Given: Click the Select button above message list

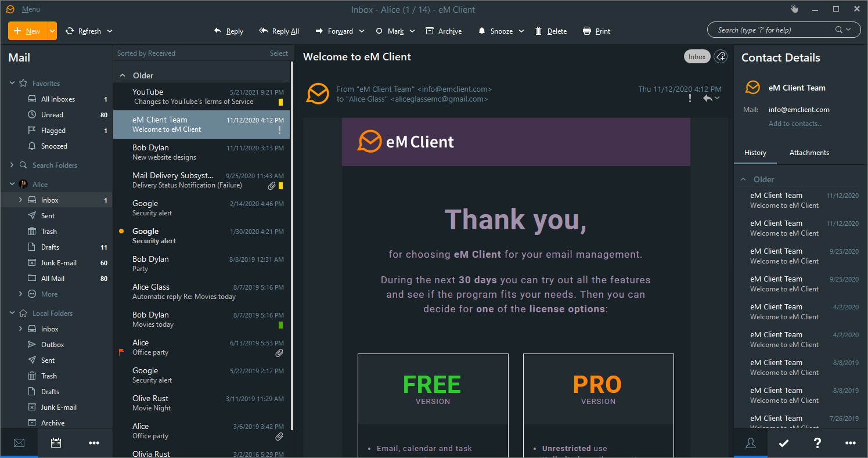Looking at the screenshot, I should pyautogui.click(x=279, y=53).
